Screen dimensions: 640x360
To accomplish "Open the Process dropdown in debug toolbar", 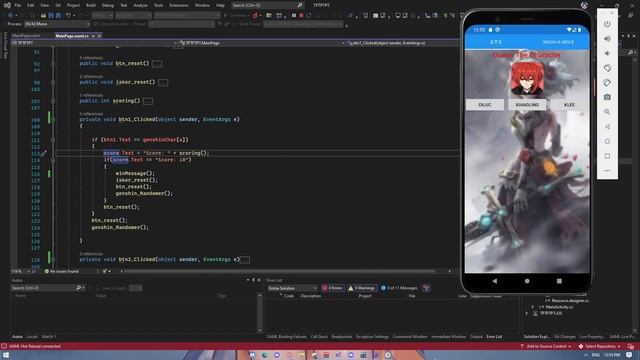I will pyautogui.click(x=57, y=24).
